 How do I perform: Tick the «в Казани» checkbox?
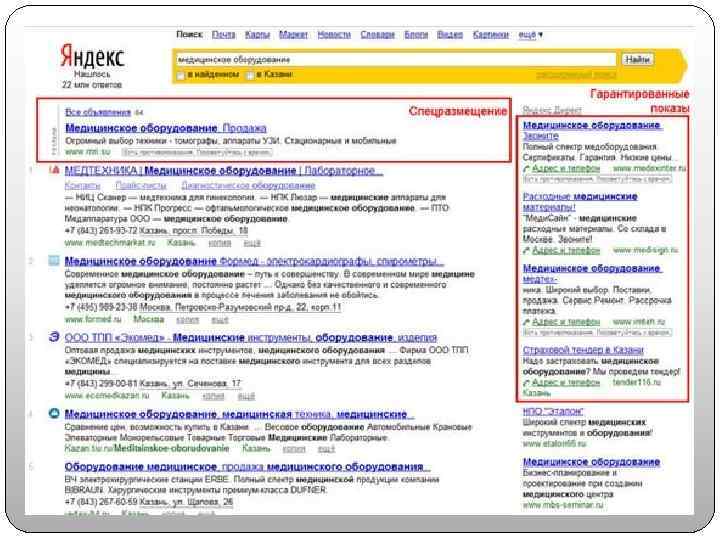click(250, 75)
